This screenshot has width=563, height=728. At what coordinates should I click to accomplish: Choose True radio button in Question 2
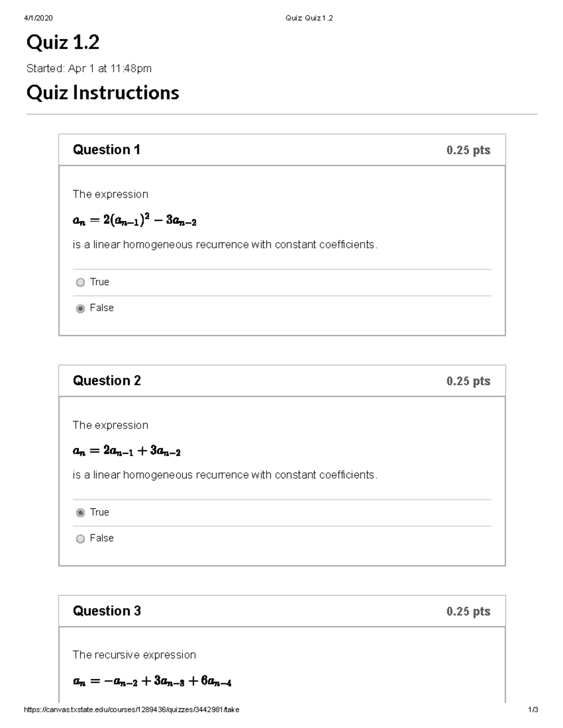click(80, 513)
